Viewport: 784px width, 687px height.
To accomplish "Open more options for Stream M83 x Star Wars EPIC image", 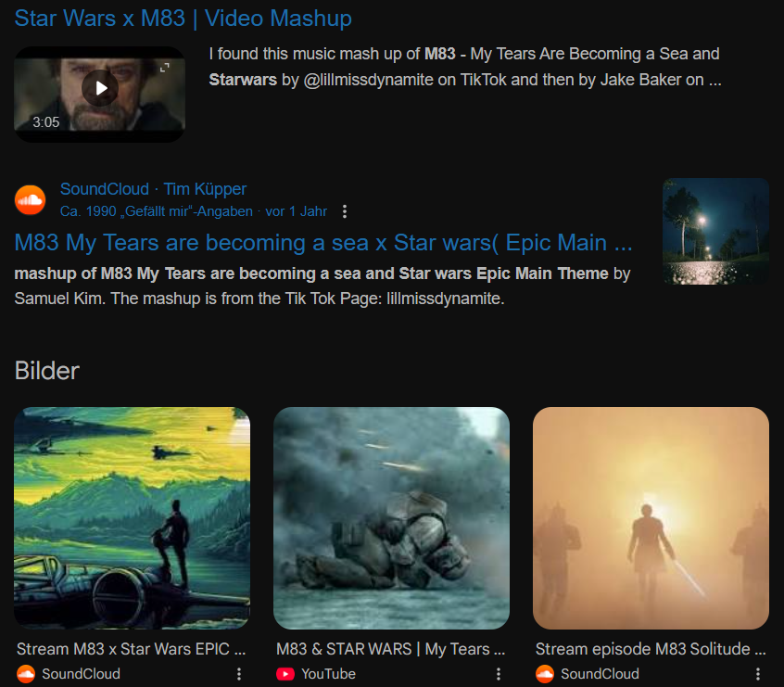I will (x=239, y=674).
